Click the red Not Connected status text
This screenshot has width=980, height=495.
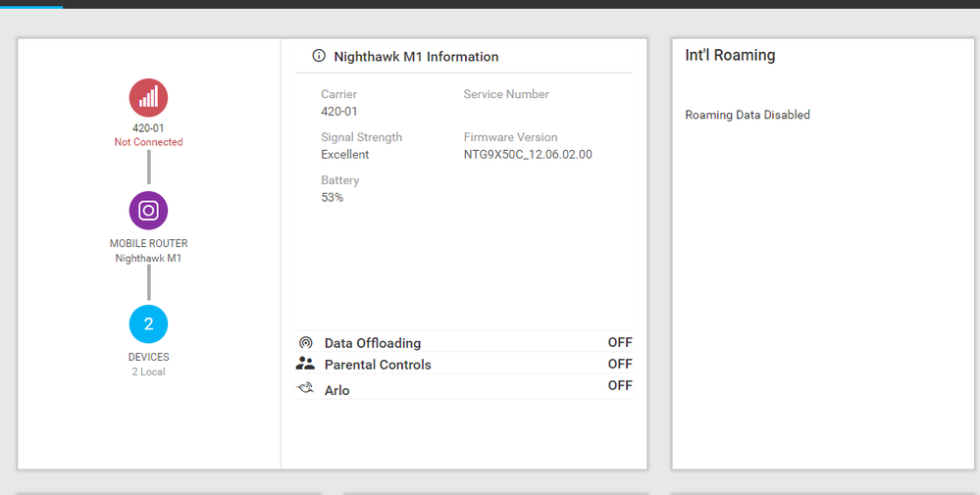148,142
